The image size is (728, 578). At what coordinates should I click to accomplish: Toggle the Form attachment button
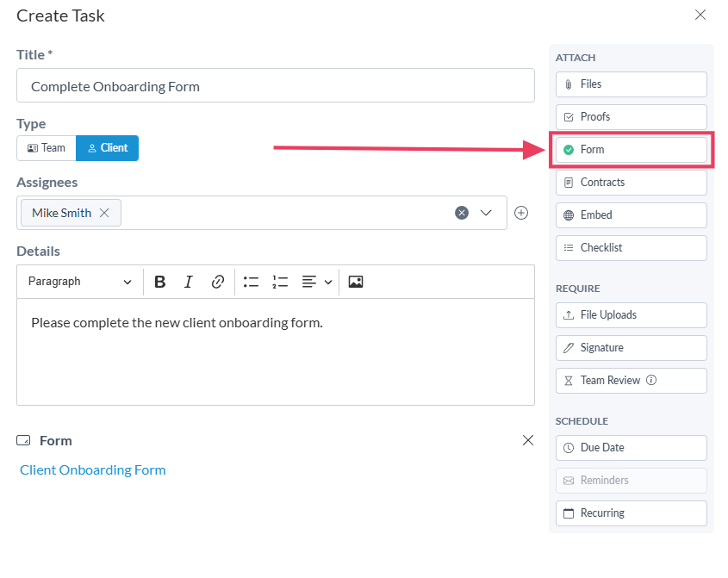[x=631, y=150]
